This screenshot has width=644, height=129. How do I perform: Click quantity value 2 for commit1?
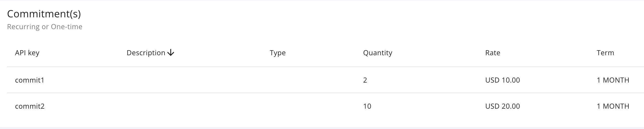click(x=365, y=80)
